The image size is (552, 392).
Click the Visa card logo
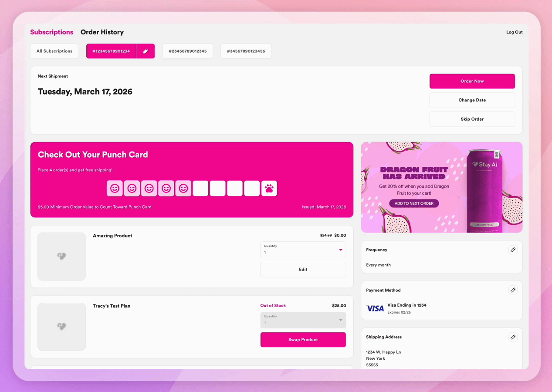[x=375, y=308]
